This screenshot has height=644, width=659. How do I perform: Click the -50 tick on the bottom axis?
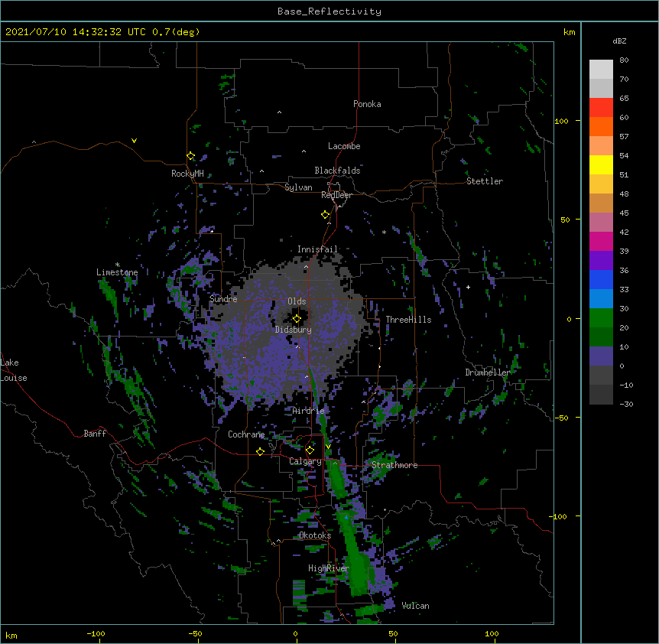click(x=195, y=633)
